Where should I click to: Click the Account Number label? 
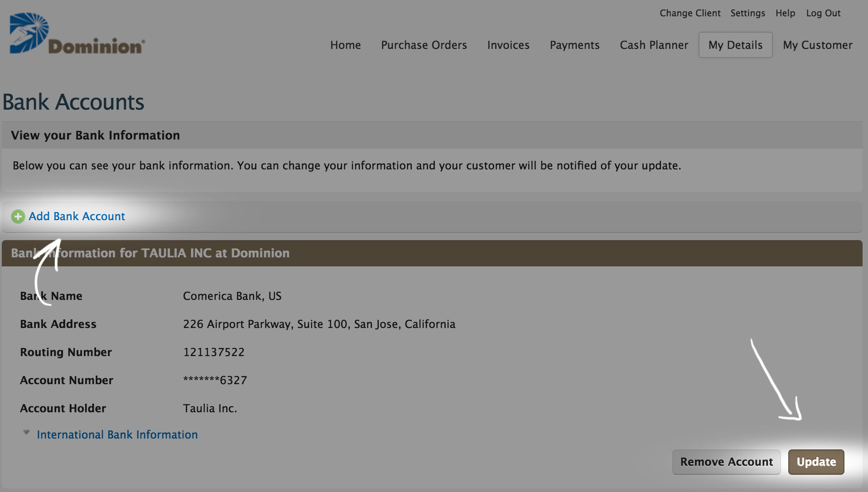[x=67, y=380]
